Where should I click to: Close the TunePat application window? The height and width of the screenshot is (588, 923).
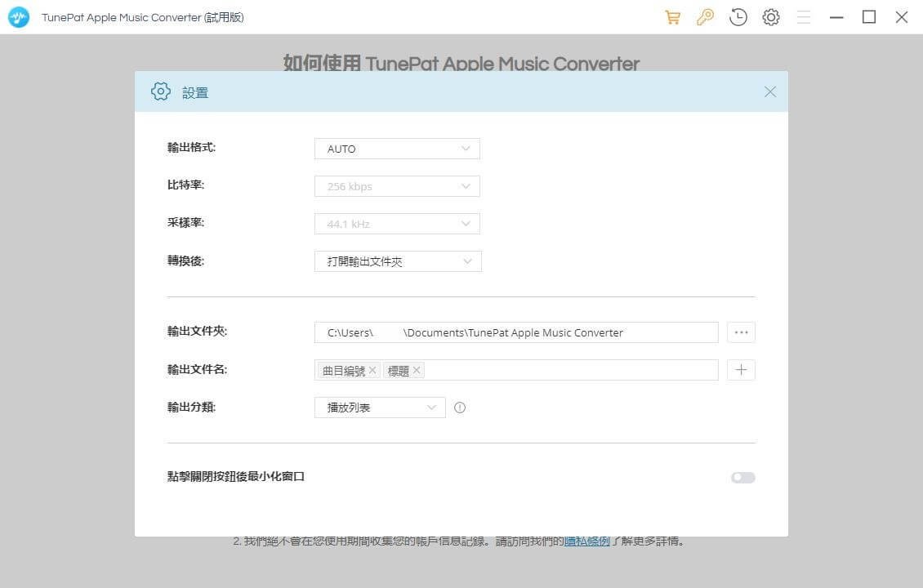[901, 17]
